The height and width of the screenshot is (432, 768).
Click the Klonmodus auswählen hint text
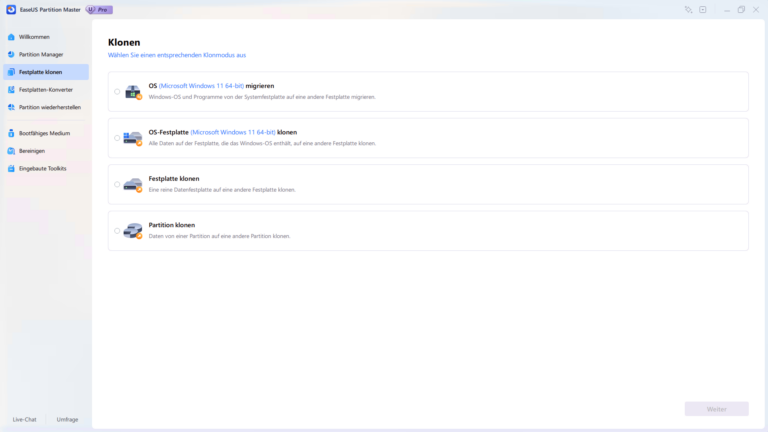click(177, 55)
